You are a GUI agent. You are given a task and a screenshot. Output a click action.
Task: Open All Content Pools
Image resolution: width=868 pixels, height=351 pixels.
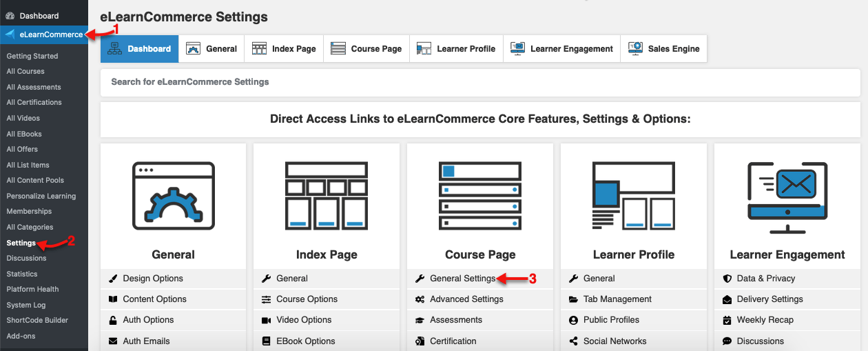click(35, 180)
